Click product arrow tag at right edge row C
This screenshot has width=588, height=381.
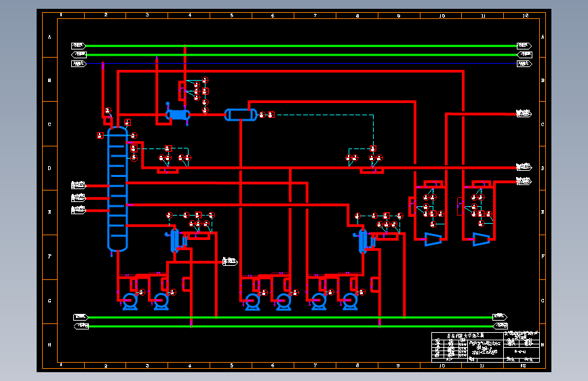tap(524, 114)
